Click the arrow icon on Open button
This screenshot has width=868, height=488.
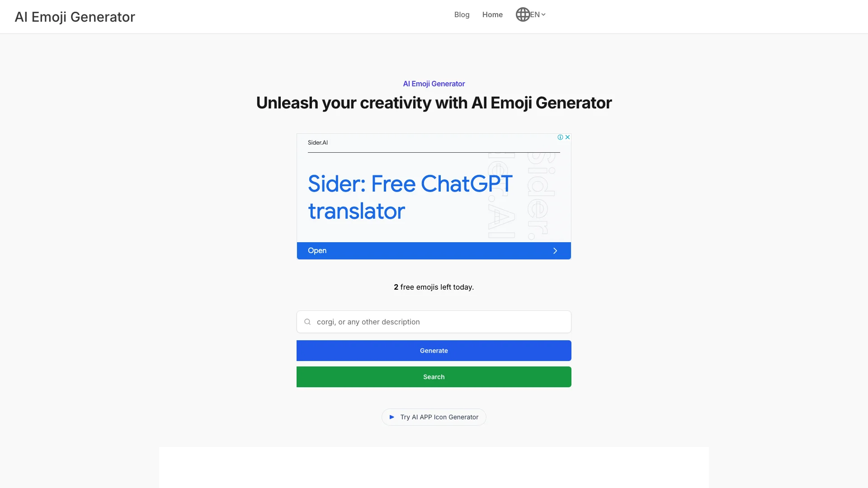point(555,250)
